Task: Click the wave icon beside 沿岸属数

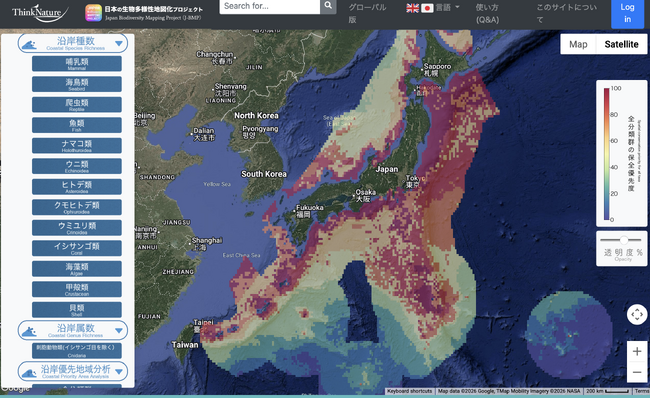Action: (29, 331)
